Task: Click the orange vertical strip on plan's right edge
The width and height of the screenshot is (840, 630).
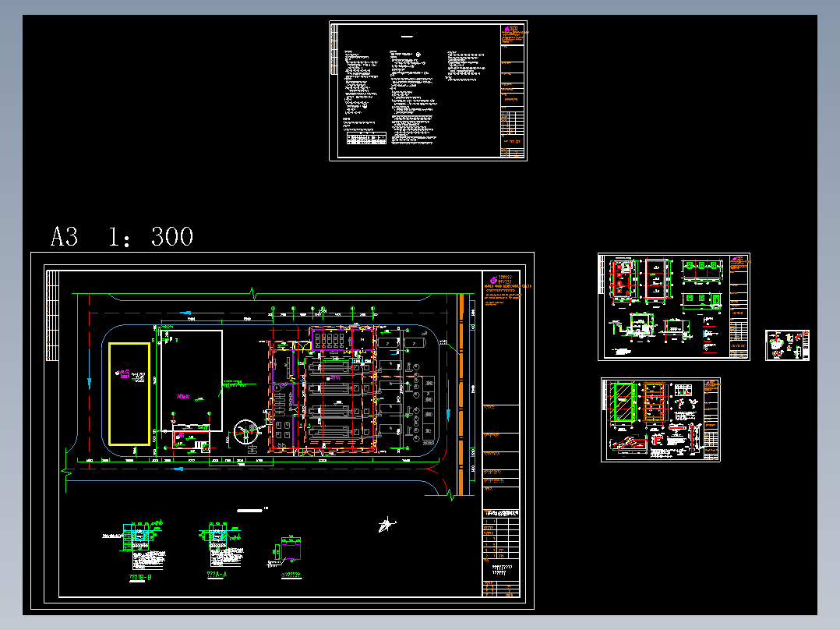Action: pyautogui.click(x=461, y=394)
